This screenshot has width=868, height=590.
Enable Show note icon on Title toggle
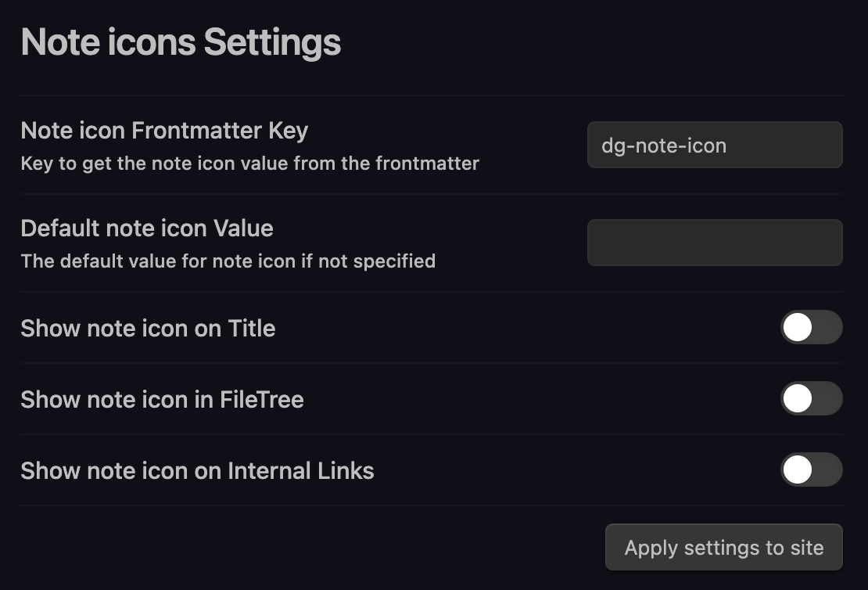coord(811,328)
